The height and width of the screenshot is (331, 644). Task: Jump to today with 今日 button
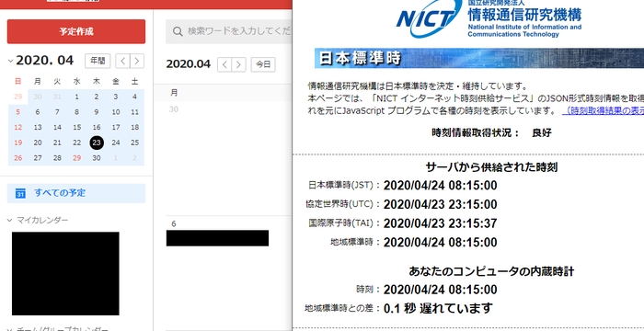[x=263, y=64]
